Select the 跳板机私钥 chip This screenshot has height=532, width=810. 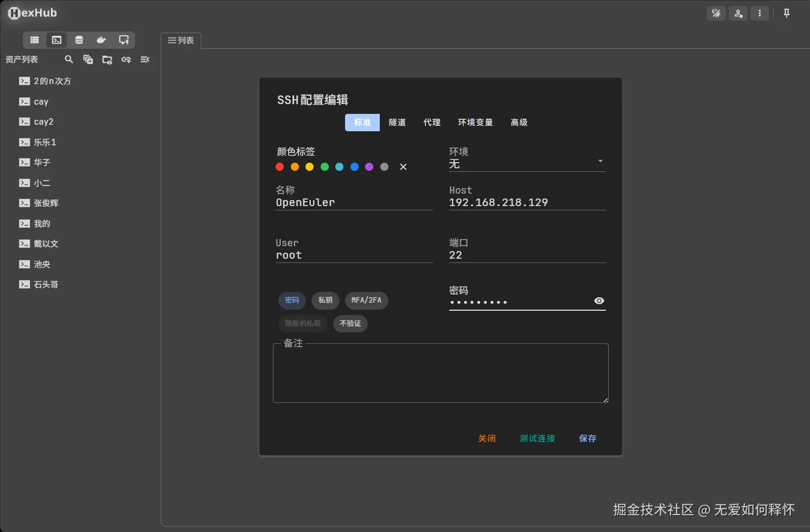click(303, 324)
